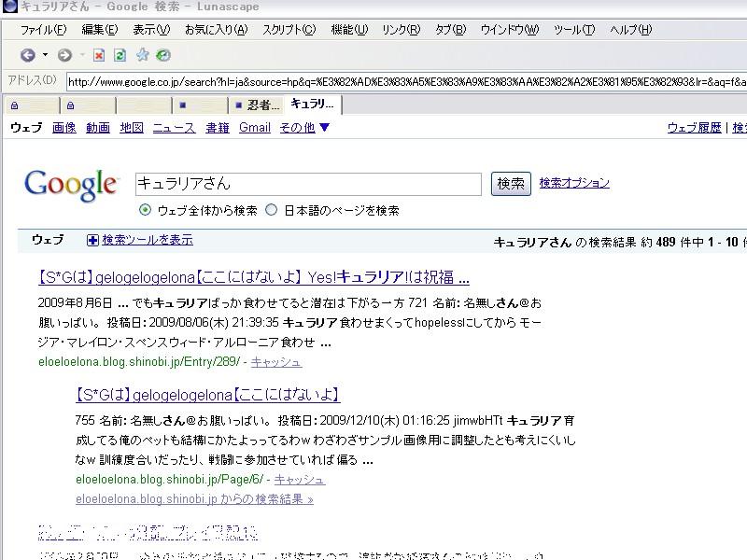The width and height of the screenshot is (747, 560).
Task: Open the 表示(V) menu
Action: pos(151,30)
